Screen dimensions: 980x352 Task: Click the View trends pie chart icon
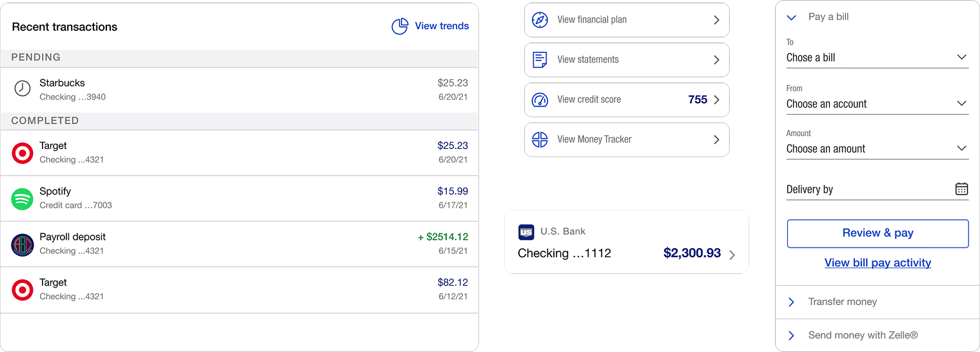(400, 26)
